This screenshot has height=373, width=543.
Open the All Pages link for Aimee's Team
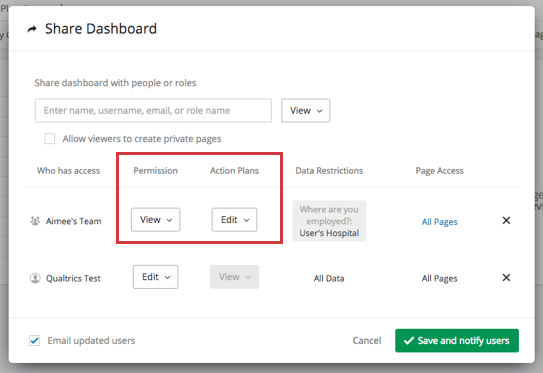(439, 222)
